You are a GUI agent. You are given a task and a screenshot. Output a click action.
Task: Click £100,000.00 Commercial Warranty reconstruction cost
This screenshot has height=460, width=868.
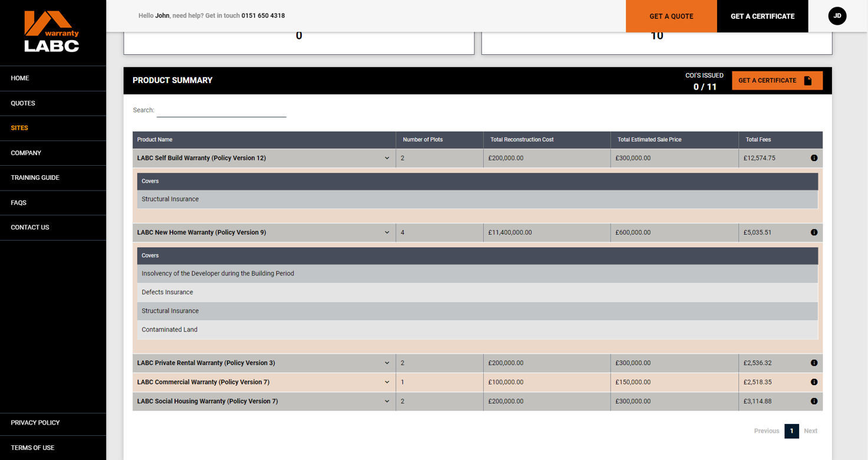(547, 382)
